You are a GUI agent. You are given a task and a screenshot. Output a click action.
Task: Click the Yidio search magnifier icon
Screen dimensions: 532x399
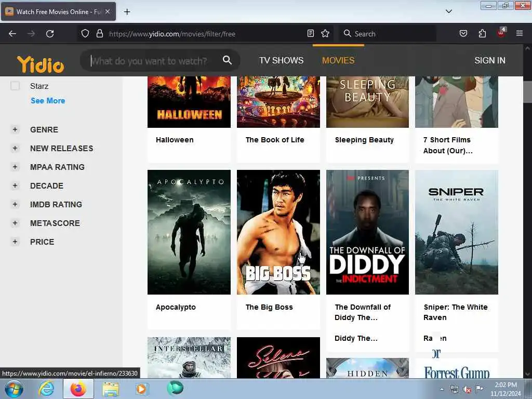tap(228, 60)
